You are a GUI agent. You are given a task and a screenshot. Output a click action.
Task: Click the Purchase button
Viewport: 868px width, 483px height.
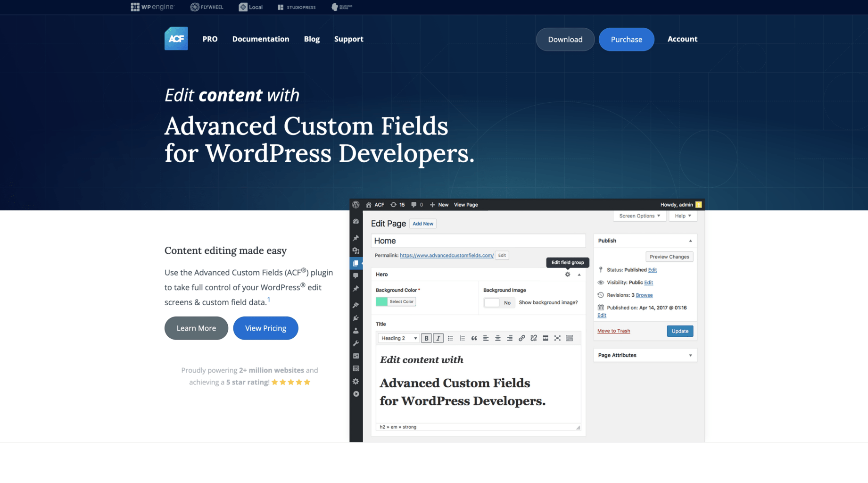pos(626,39)
